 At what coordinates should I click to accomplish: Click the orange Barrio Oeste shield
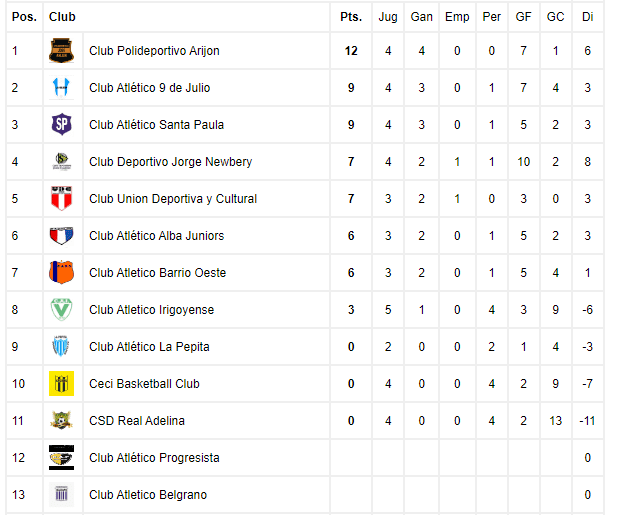coord(61,272)
